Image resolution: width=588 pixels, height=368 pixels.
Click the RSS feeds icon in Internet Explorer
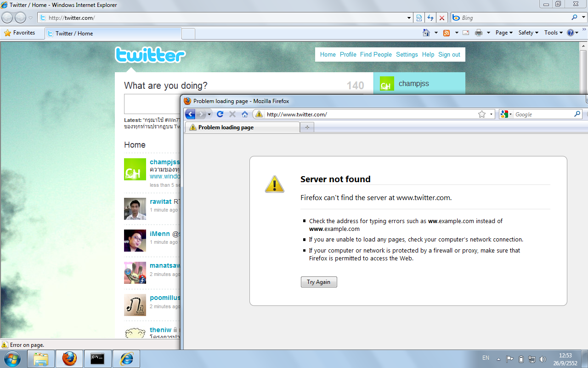447,33
